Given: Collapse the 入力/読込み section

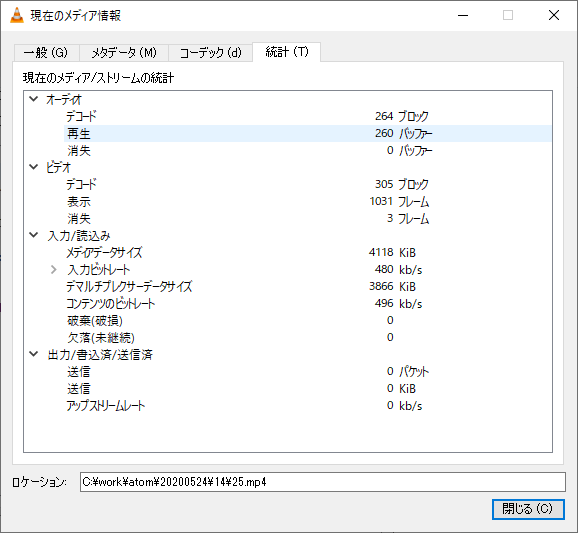Looking at the screenshot, I should 34,235.
